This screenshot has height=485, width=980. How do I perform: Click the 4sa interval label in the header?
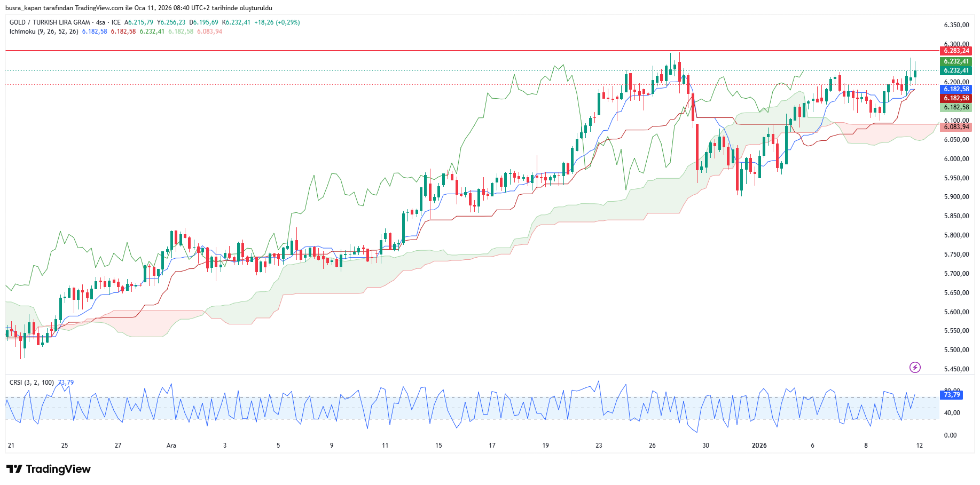[x=100, y=22]
